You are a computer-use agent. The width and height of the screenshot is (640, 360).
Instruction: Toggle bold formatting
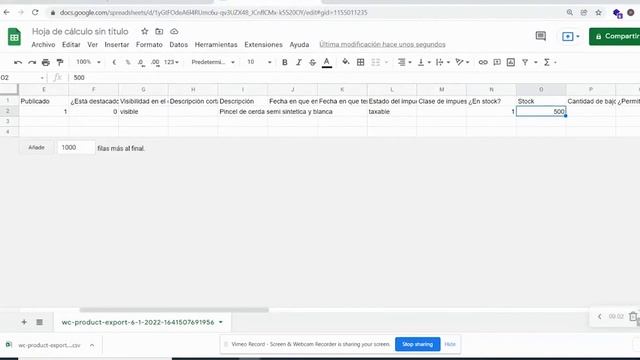tap(284, 62)
